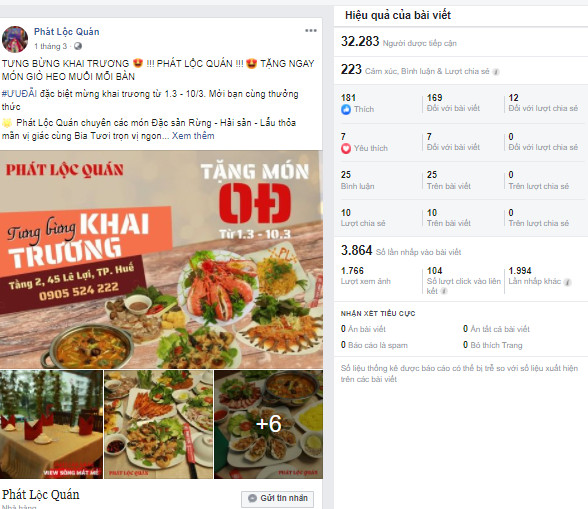Click the red Yêu thích heart icon
The width and height of the screenshot is (588, 509).
coord(346,148)
